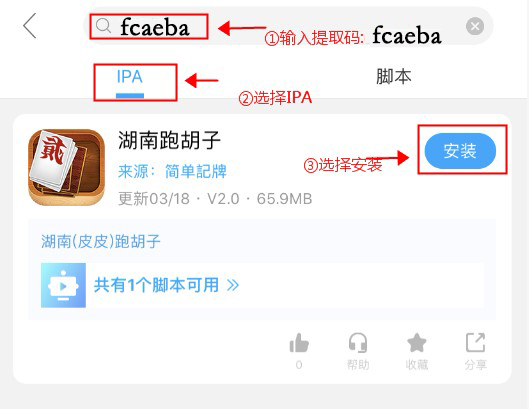Like the app with thumbs-up icon
The height and width of the screenshot is (409, 529).
pos(299,343)
